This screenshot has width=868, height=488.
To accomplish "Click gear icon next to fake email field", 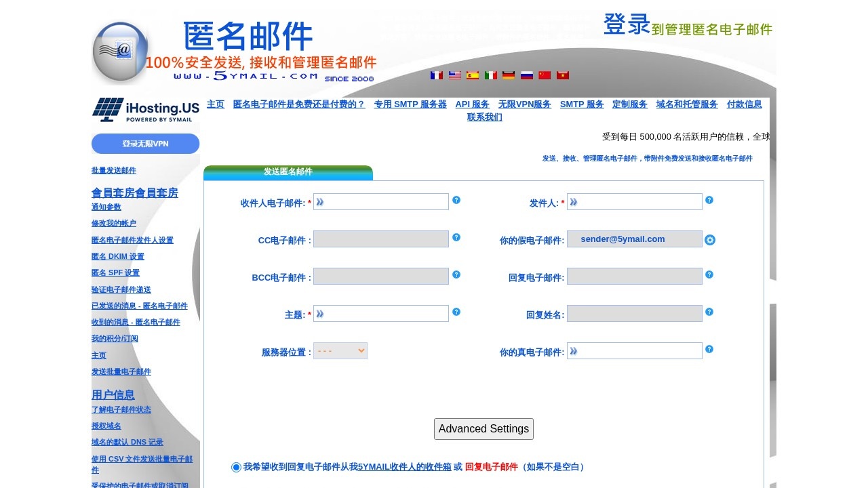I will [x=710, y=240].
